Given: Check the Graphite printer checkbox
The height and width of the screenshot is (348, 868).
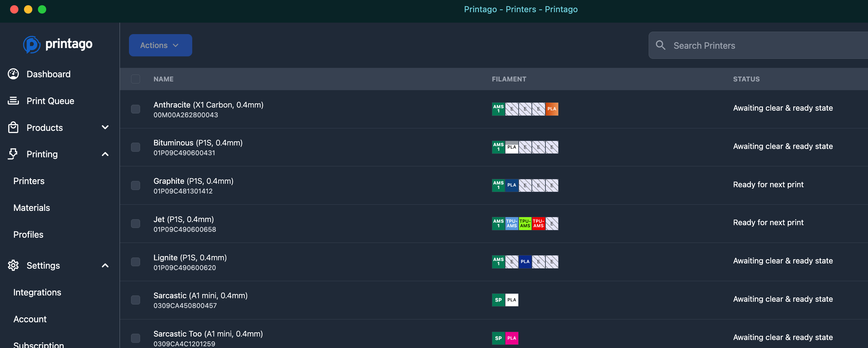Looking at the screenshot, I should coord(136,185).
